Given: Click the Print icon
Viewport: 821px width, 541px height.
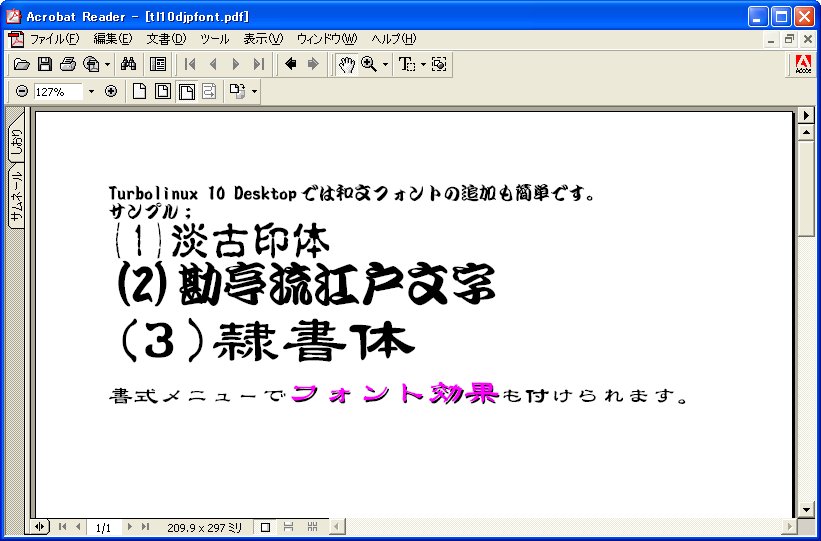Looking at the screenshot, I should [68, 64].
